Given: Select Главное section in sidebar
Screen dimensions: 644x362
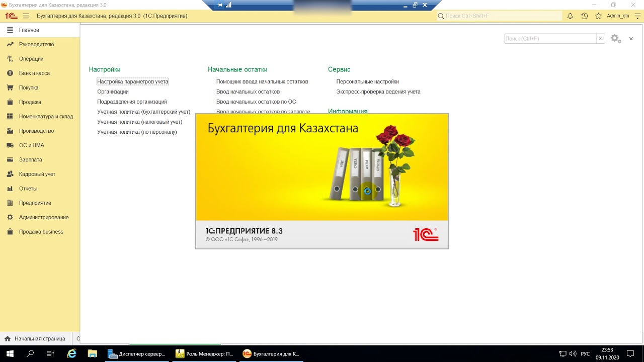Looking at the screenshot, I should pyautogui.click(x=40, y=30).
